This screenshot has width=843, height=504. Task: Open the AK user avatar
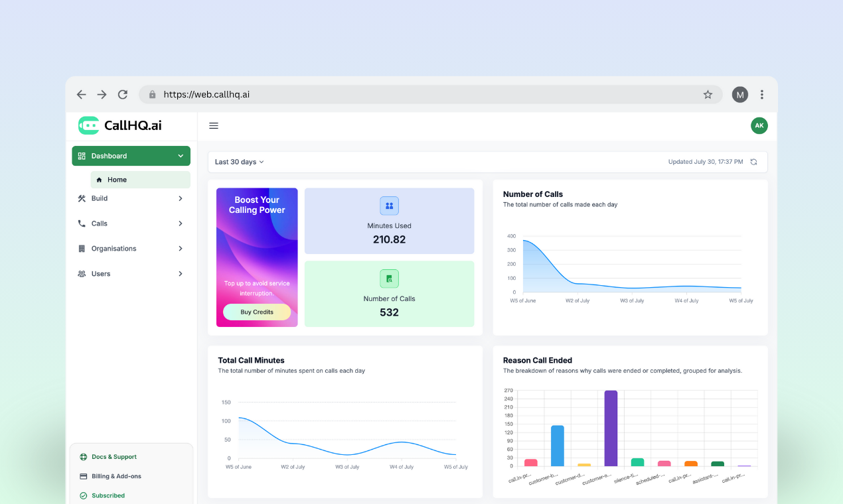click(759, 125)
